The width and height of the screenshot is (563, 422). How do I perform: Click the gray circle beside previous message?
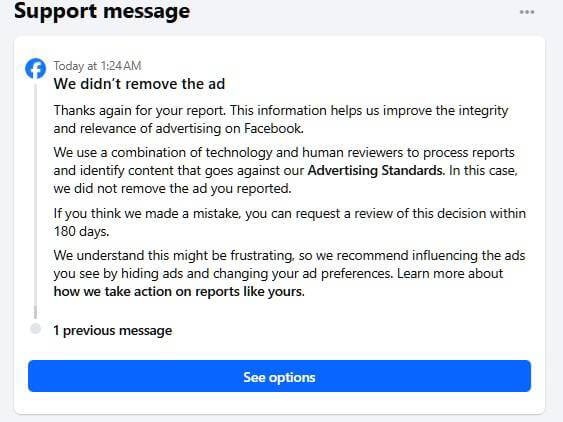[x=36, y=329]
